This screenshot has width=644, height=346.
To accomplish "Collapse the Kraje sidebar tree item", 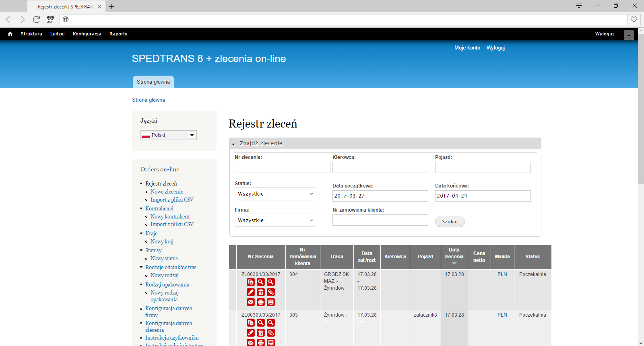I will [141, 233].
